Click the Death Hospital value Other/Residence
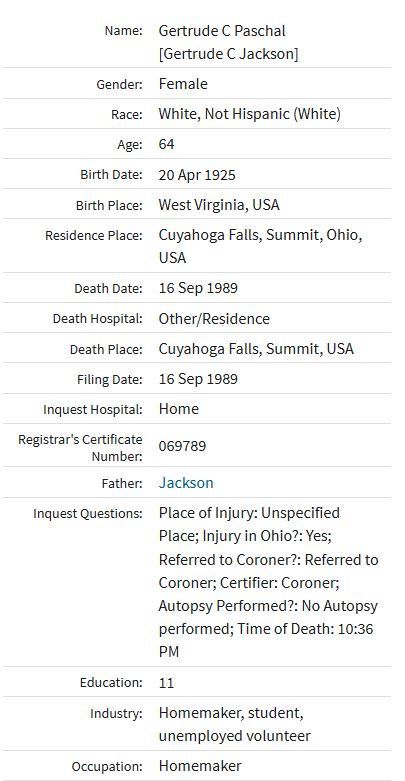Viewport: 405px width, 781px height. 214,319
